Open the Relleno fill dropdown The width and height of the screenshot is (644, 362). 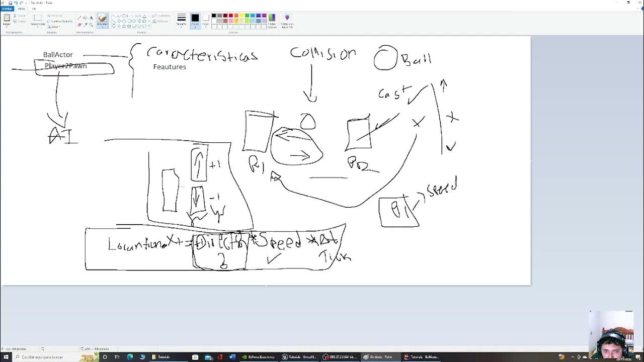pos(162,21)
